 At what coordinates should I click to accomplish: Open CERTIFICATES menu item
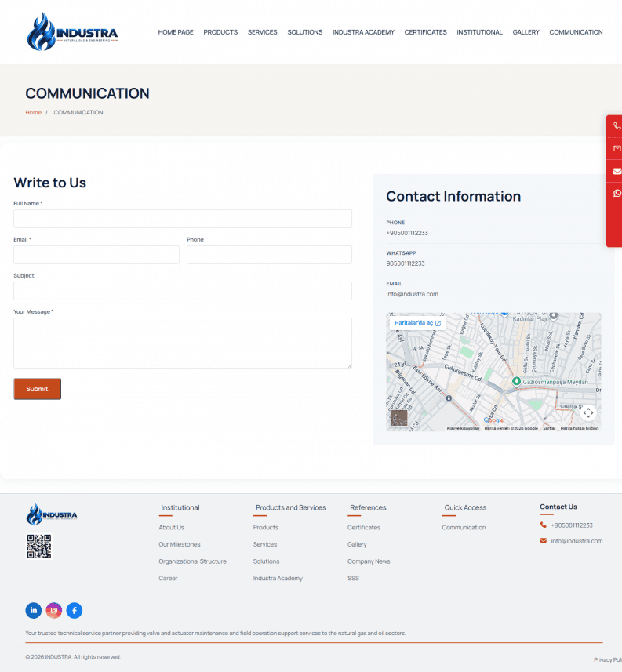[x=425, y=32]
